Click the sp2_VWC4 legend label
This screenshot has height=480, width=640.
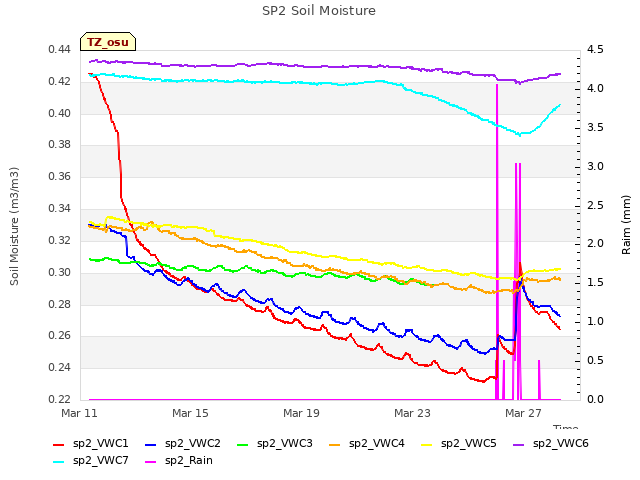tap(376, 444)
